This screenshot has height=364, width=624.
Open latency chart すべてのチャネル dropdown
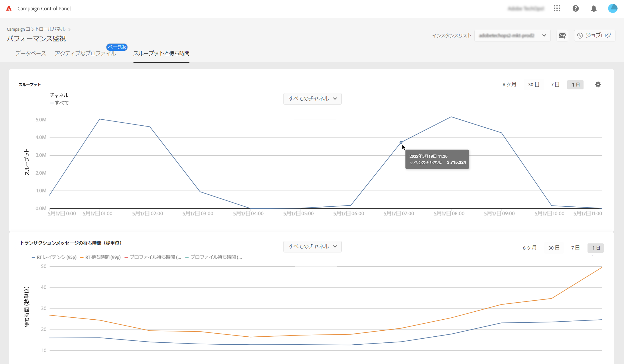312,246
